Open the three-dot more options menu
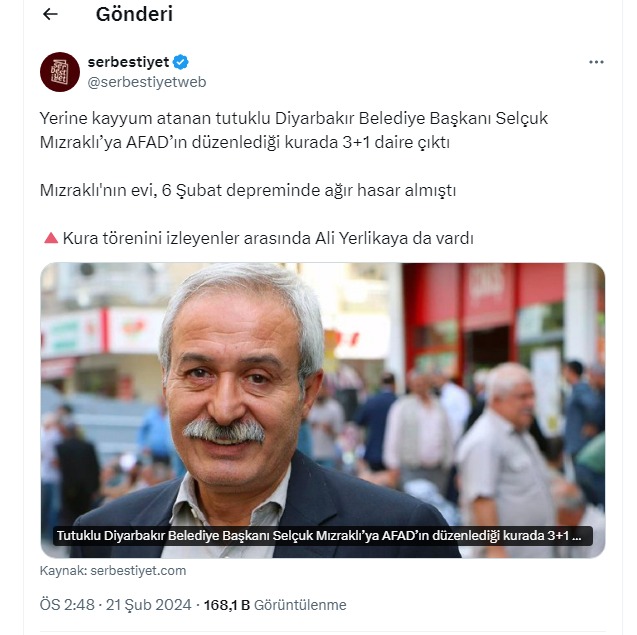The height and width of the screenshot is (635, 637). click(x=596, y=62)
